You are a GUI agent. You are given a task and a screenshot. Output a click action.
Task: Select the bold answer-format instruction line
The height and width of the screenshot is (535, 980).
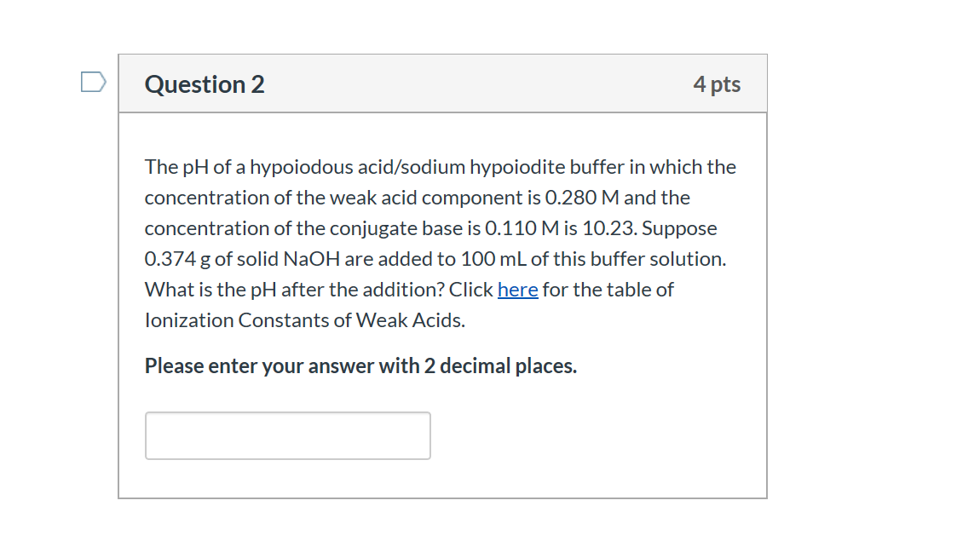tap(360, 365)
